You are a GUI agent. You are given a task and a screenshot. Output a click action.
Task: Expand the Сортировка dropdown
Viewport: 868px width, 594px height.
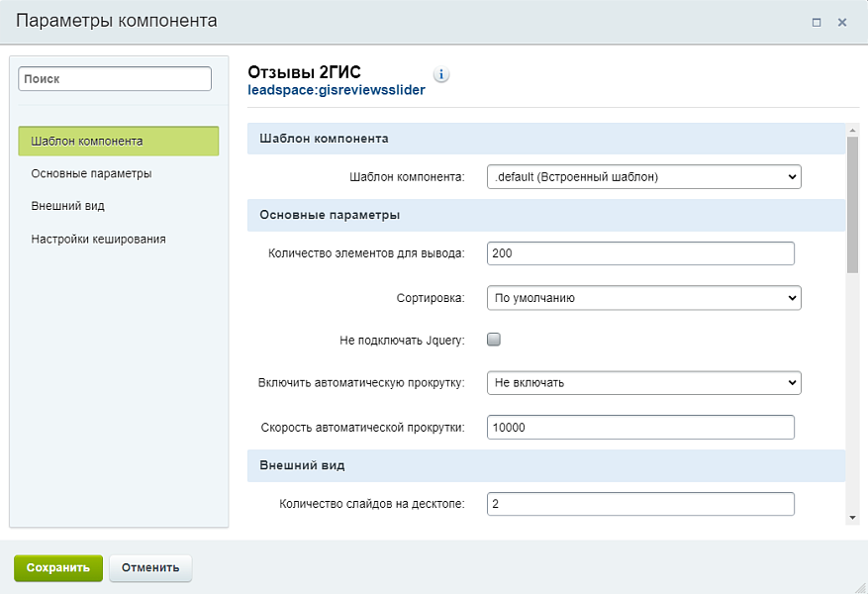click(x=643, y=297)
